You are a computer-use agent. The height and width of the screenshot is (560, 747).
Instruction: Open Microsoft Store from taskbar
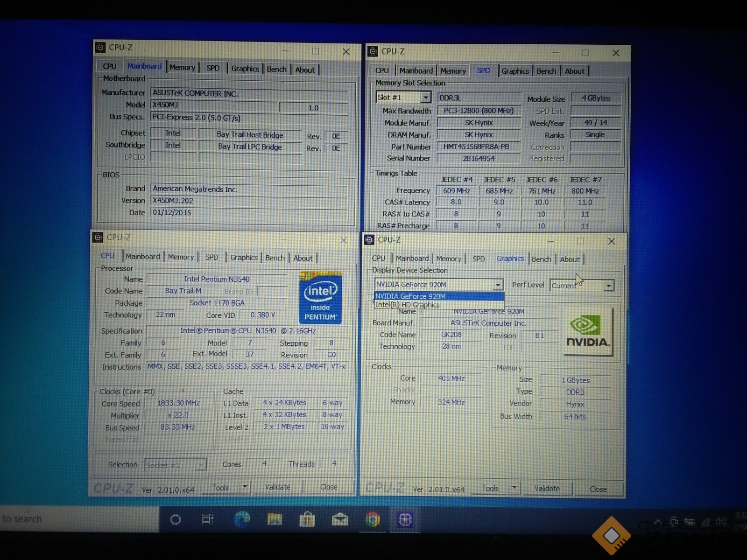[307, 519]
